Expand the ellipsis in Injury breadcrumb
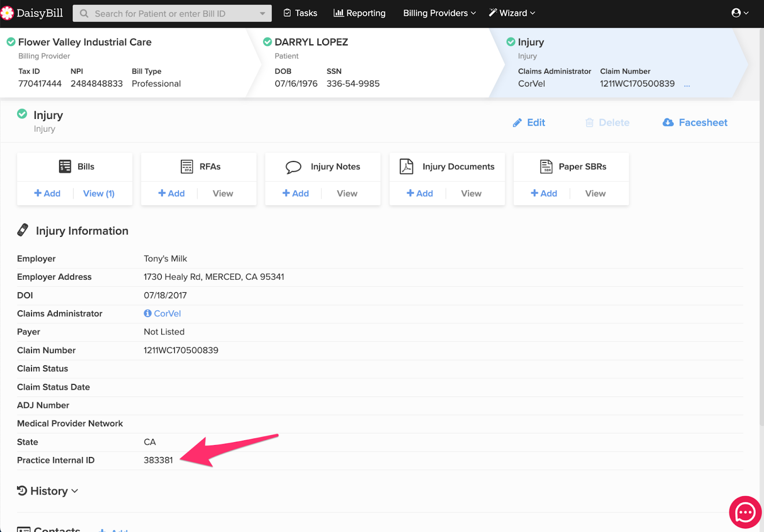The height and width of the screenshot is (532, 764). click(x=687, y=85)
